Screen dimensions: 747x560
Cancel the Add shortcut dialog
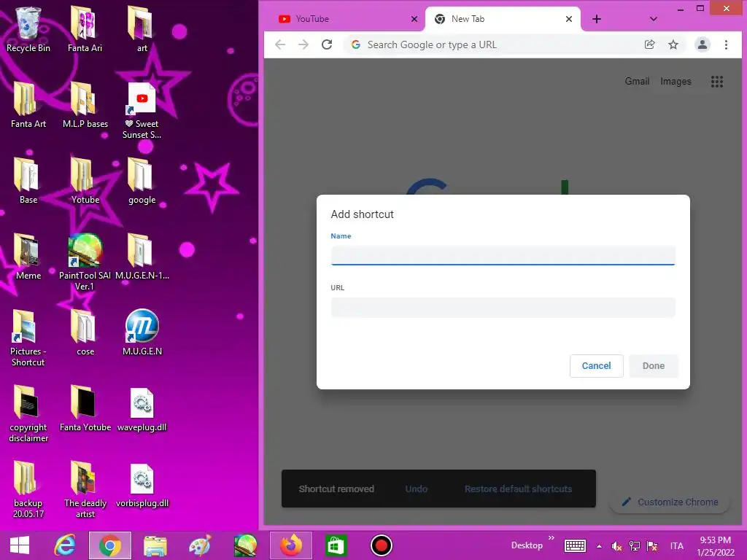(x=597, y=366)
